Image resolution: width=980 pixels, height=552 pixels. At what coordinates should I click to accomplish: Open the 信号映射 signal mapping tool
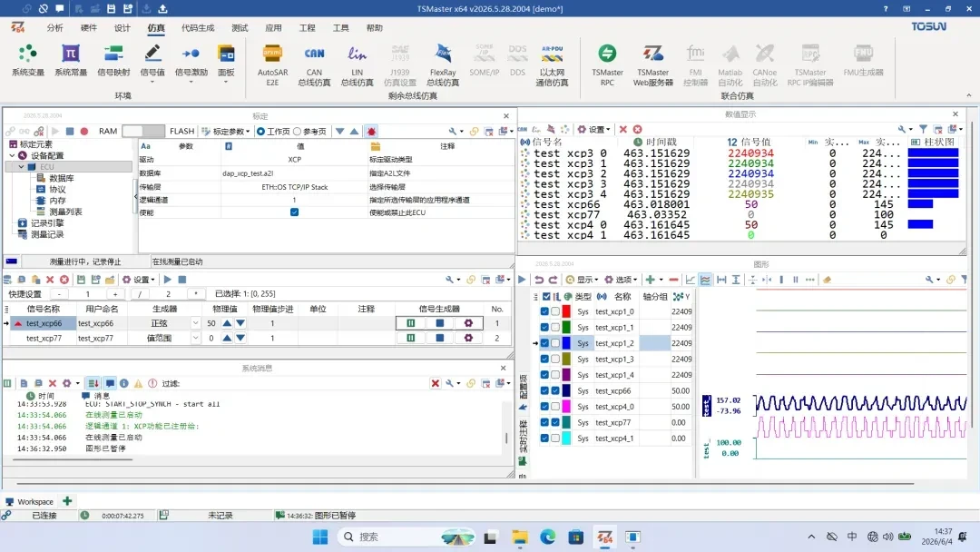113,61
